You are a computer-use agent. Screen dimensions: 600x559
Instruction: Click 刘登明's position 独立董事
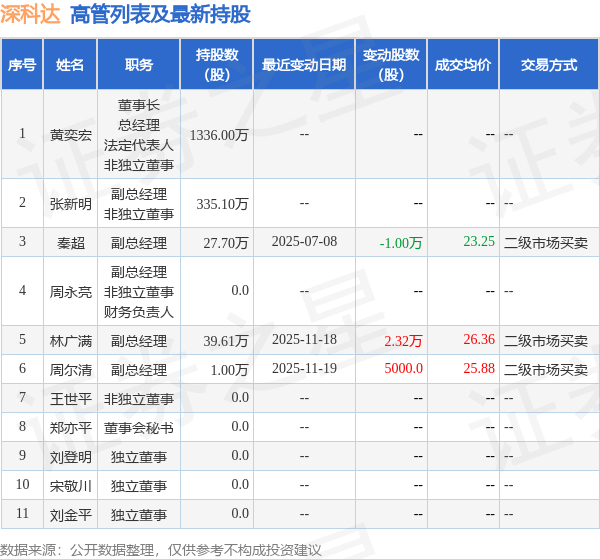pos(139,457)
